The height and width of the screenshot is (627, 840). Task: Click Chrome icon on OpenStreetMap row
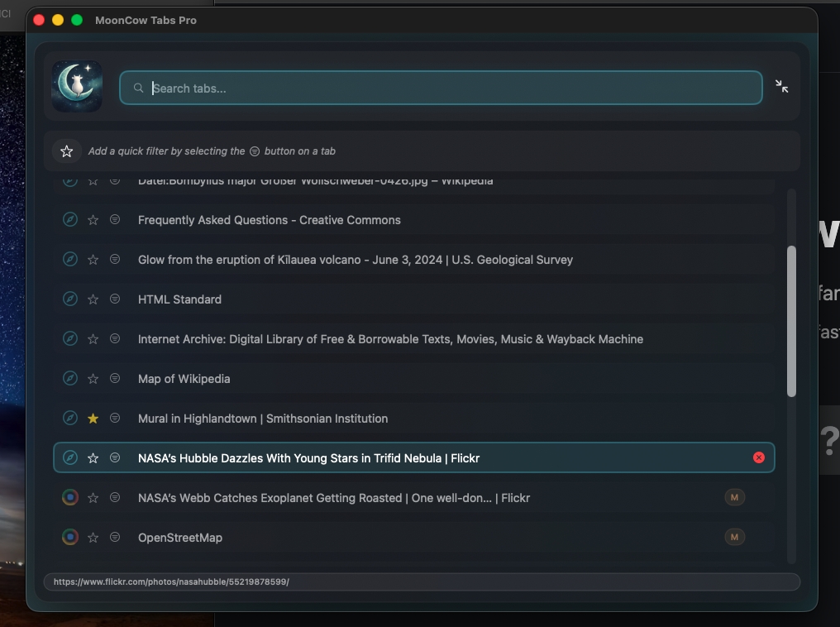tap(70, 537)
